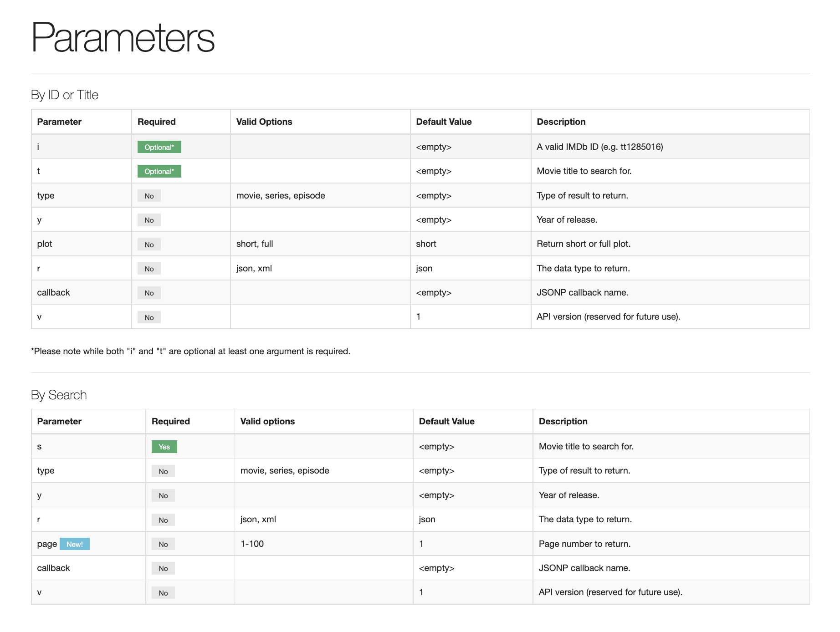Image resolution: width=840 pixels, height=632 pixels.
Task: Click the IMDb ID example description text
Action: tap(599, 147)
